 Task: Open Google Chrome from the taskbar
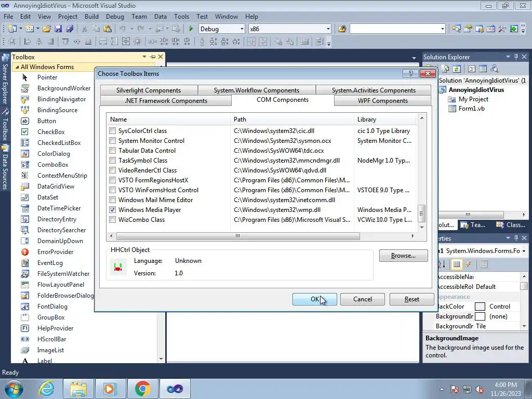click(142, 389)
